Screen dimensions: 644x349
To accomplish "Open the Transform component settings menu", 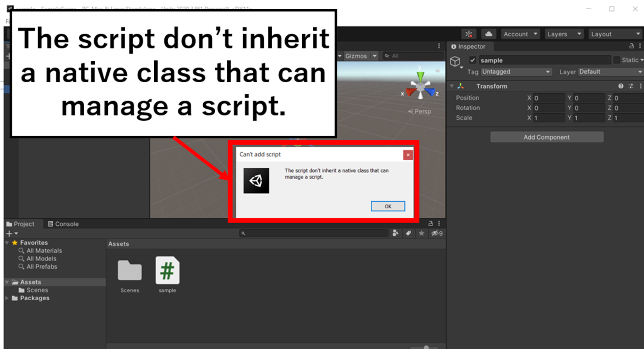I will pyautogui.click(x=640, y=86).
